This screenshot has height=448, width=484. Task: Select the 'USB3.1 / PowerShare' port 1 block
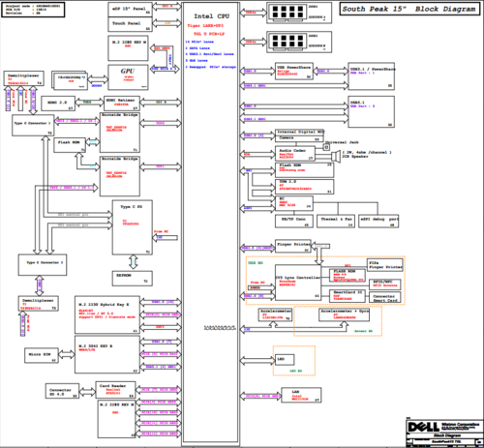point(371,76)
